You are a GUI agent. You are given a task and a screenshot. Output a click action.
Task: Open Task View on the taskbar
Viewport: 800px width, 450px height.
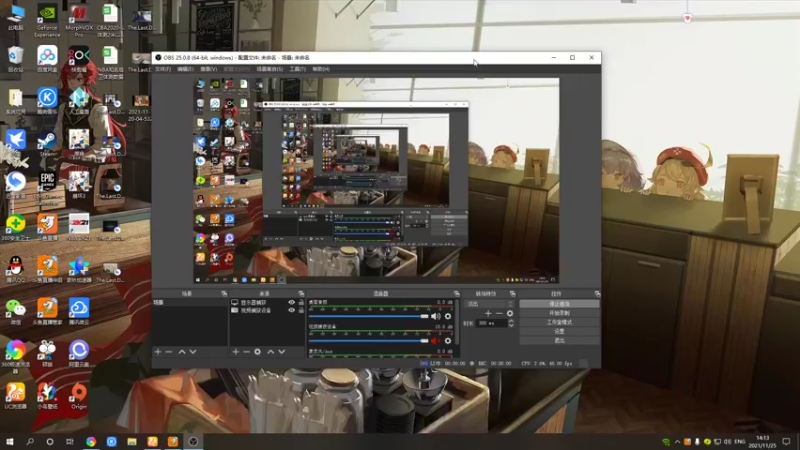point(70,441)
